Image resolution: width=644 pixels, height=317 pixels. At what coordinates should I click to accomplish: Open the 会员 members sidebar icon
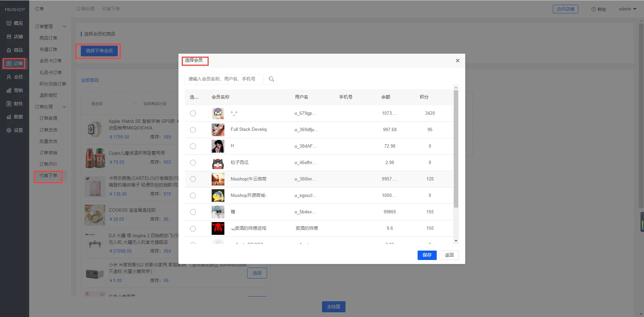[x=9, y=77]
